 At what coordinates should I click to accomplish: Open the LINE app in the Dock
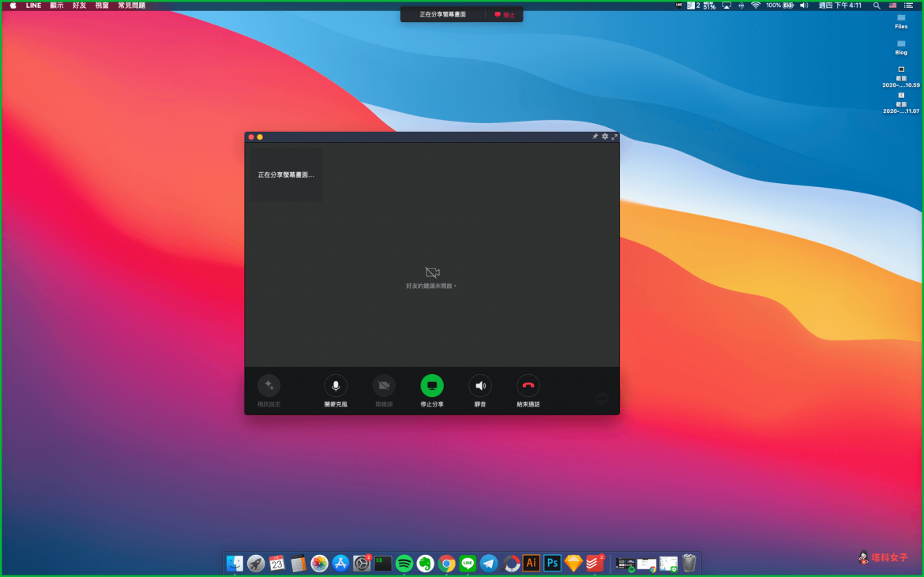468,563
